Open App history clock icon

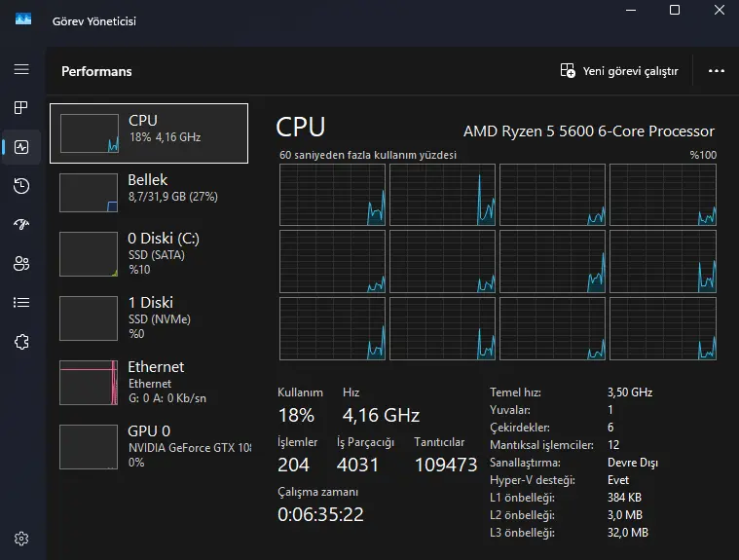(x=21, y=186)
